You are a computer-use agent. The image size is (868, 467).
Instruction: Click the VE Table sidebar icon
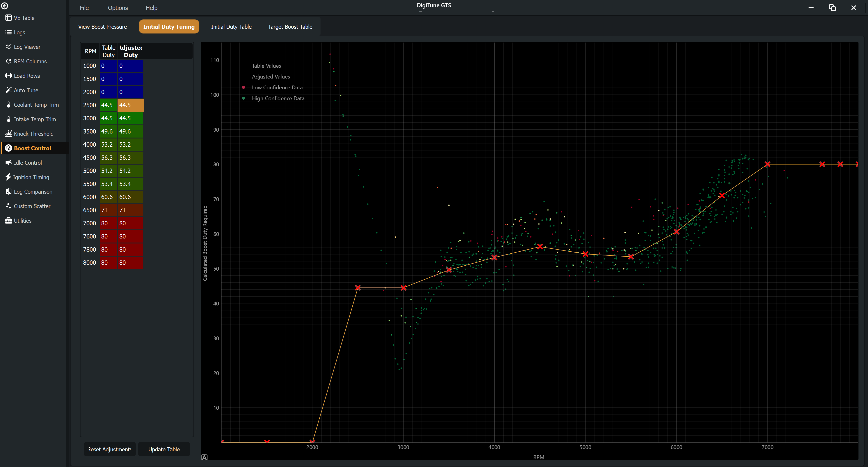[x=8, y=18]
